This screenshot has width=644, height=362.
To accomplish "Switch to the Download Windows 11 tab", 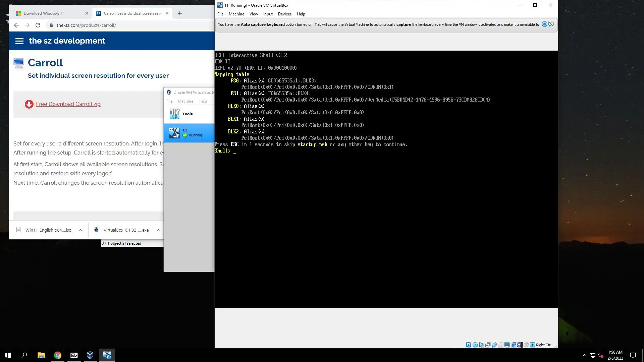I will coord(44,13).
